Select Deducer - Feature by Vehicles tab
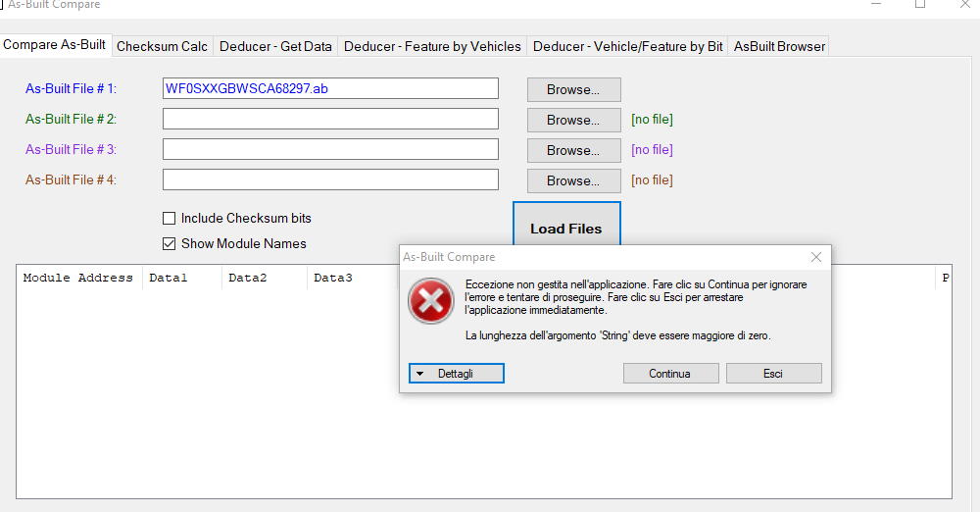980x512 pixels. pyautogui.click(x=432, y=46)
